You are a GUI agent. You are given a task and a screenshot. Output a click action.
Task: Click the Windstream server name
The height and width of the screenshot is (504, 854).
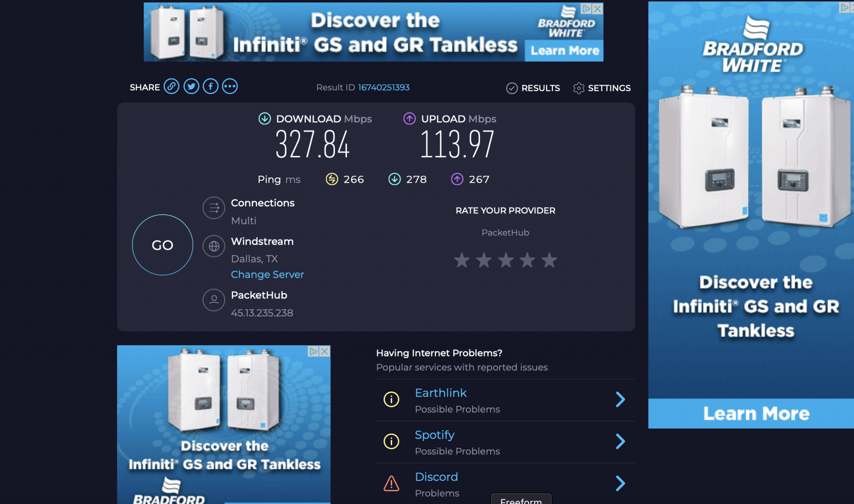pyautogui.click(x=262, y=241)
